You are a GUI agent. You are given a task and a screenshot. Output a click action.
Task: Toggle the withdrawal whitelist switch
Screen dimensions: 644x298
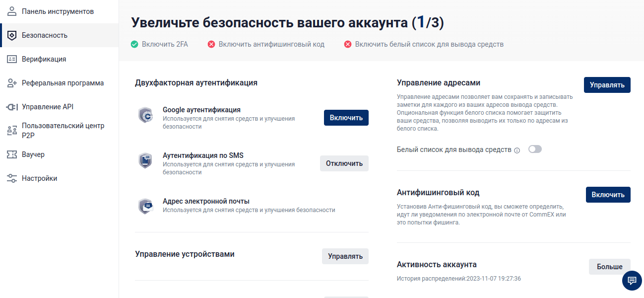click(x=535, y=149)
